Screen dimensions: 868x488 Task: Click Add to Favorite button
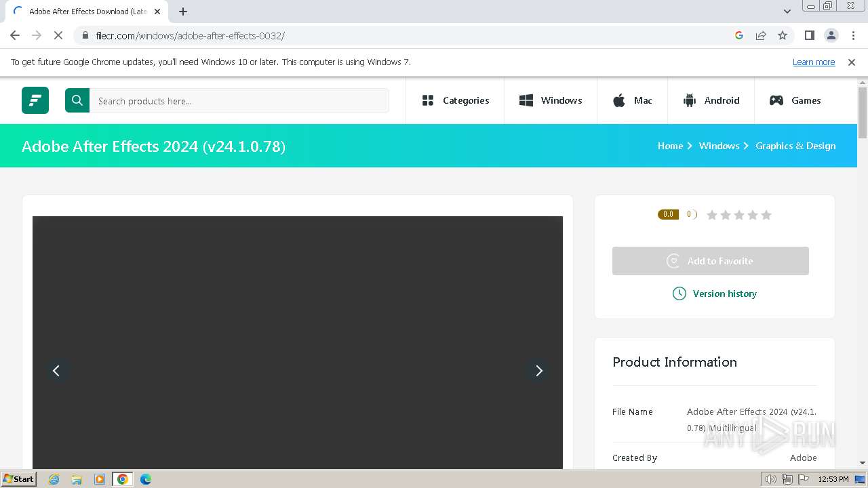711,261
